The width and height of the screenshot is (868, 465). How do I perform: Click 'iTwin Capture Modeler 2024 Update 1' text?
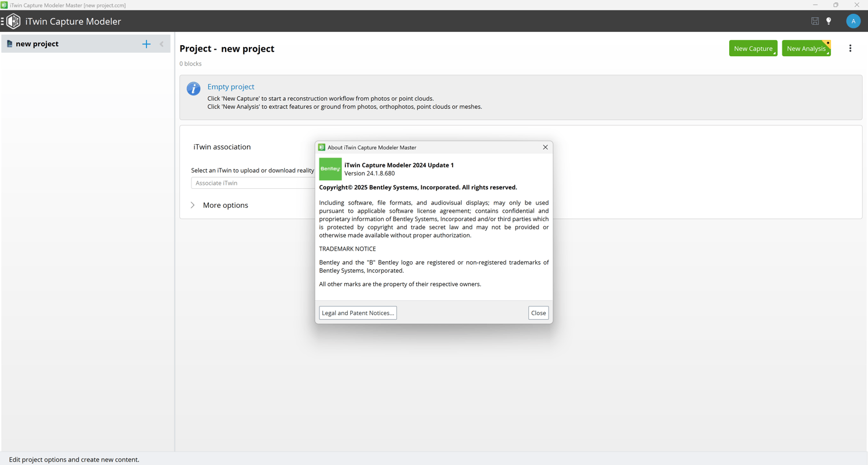(x=399, y=165)
